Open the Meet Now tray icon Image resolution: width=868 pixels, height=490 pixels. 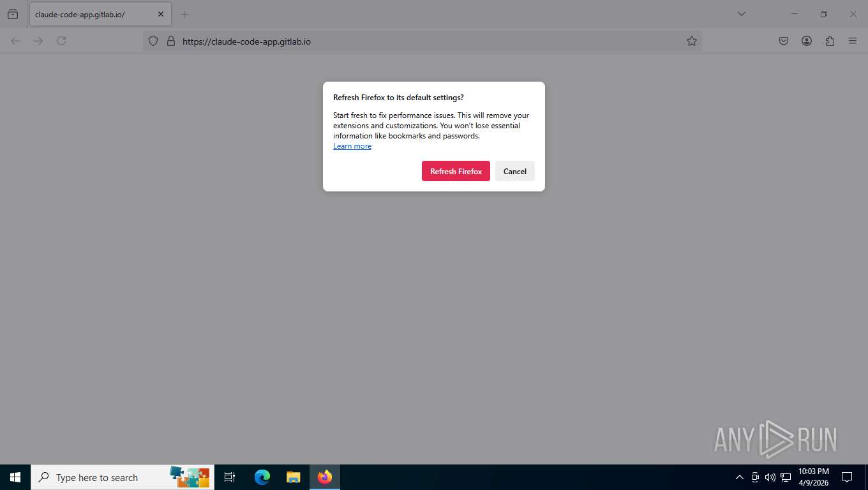pos(755,477)
